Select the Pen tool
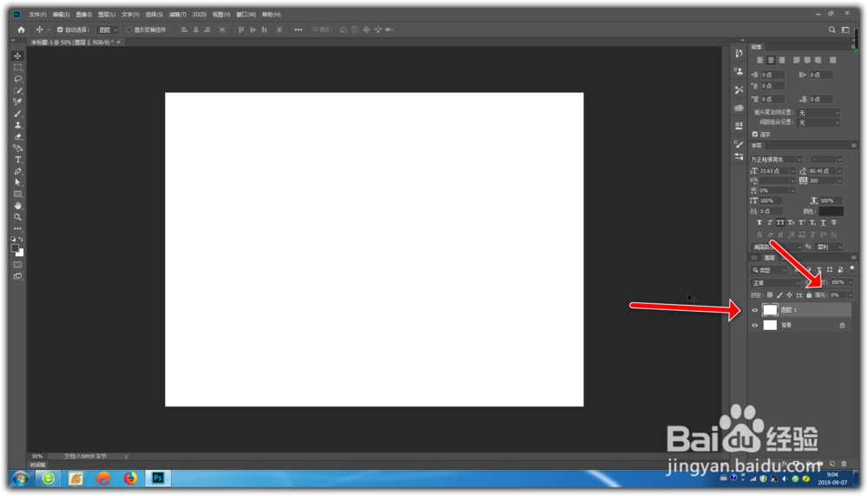Viewport: 868px width, 496px height. [x=17, y=171]
